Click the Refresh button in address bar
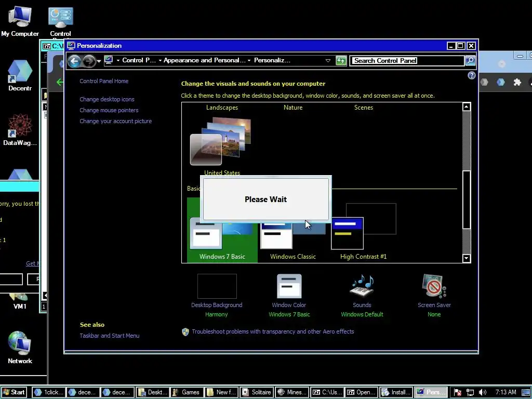 [x=341, y=60]
